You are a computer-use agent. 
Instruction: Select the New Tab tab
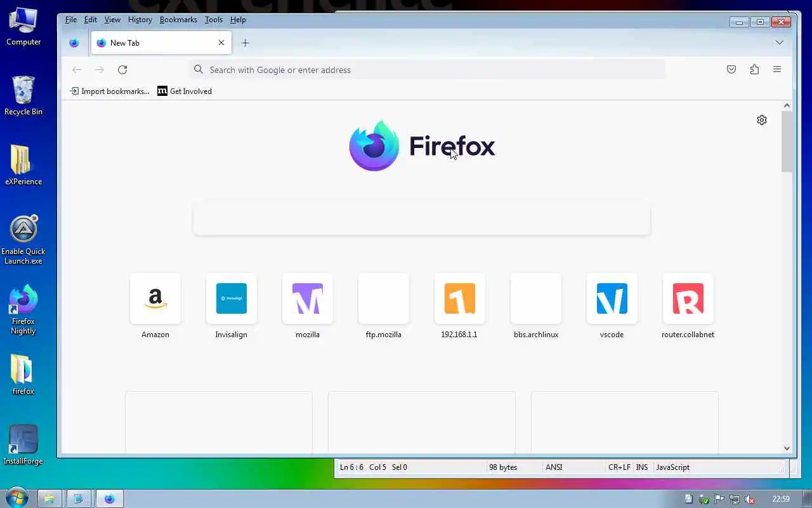pyautogui.click(x=161, y=43)
